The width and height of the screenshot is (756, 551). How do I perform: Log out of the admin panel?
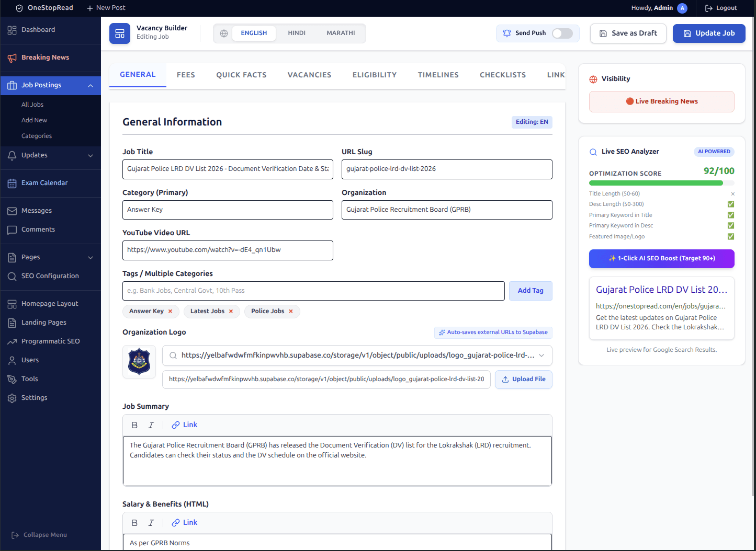click(x=721, y=8)
